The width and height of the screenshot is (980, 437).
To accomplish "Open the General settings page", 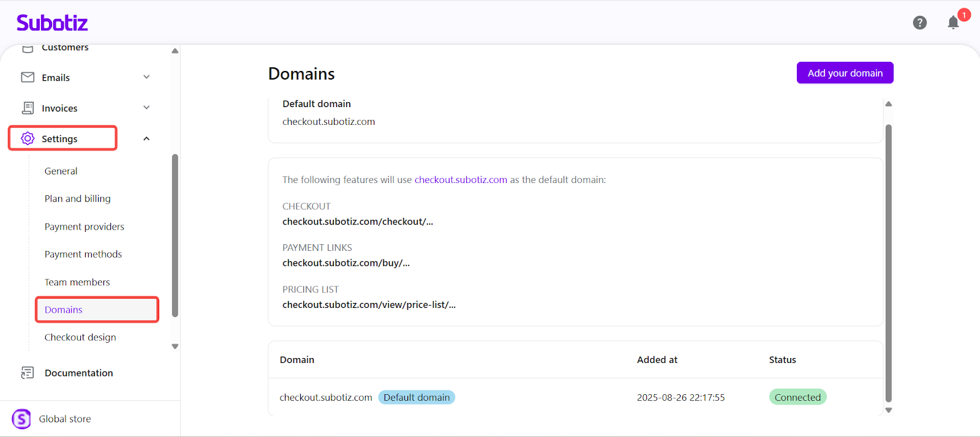I will coord(61,171).
